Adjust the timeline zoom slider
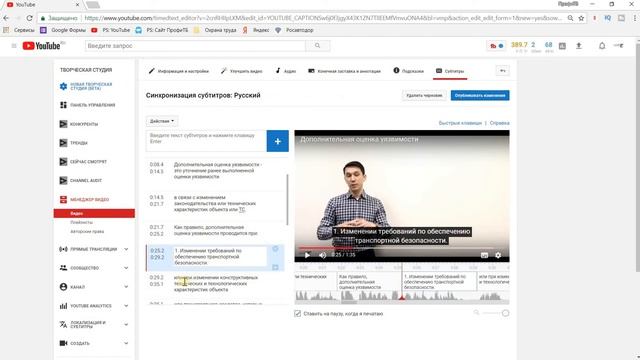The height and width of the screenshot is (360, 640). click(x=495, y=313)
